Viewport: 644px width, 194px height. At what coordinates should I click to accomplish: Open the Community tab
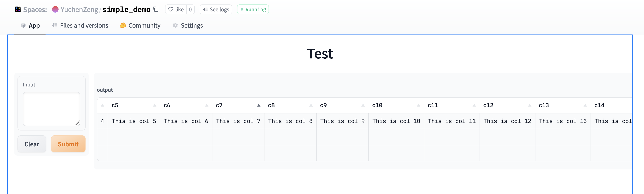(144, 25)
